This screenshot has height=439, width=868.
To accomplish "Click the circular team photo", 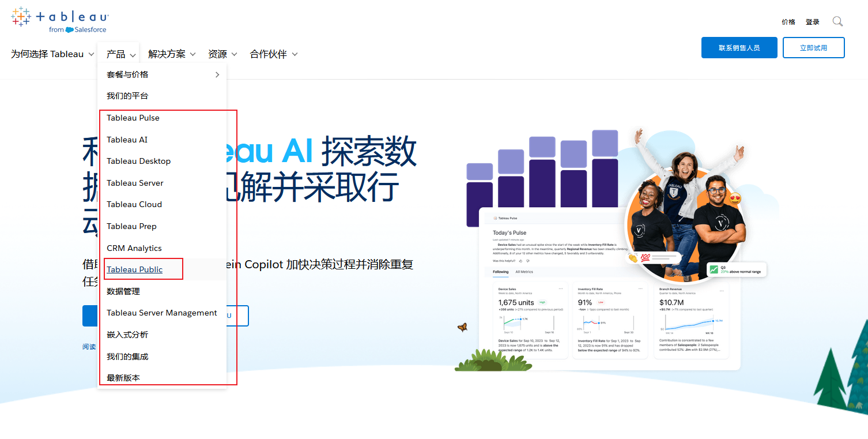I will point(685,226).
